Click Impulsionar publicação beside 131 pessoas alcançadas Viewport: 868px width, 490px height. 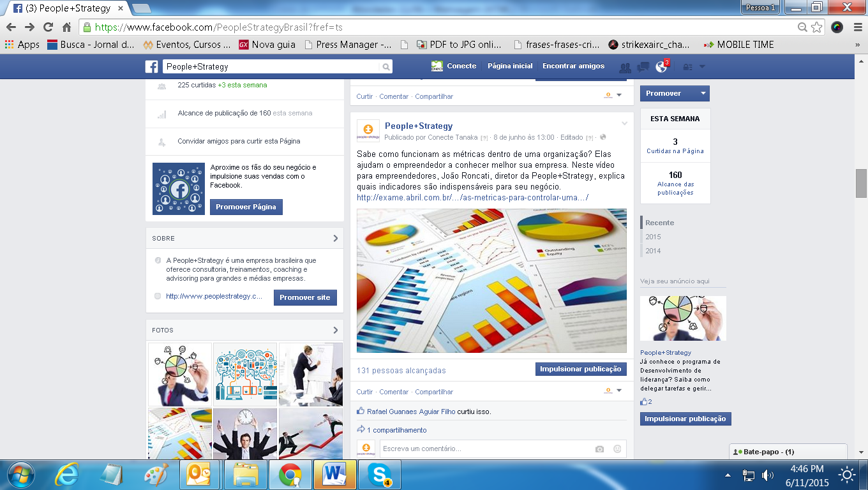tap(581, 369)
